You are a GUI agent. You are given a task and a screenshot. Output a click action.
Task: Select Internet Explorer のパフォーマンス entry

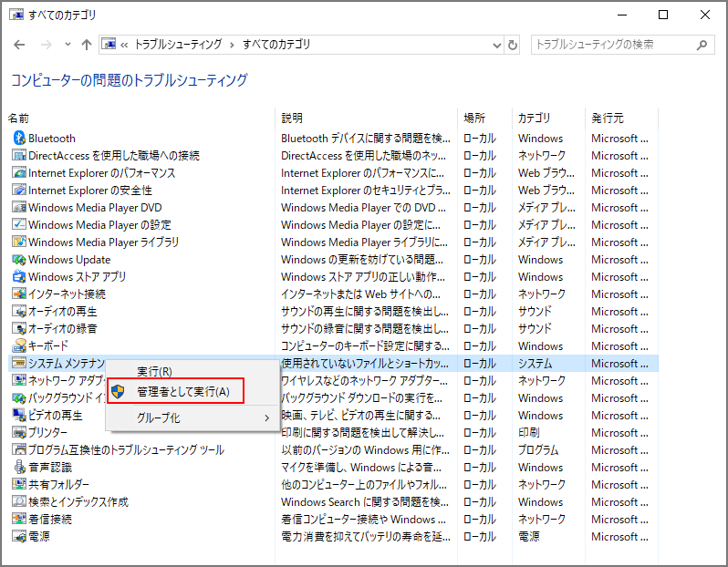pos(101,173)
